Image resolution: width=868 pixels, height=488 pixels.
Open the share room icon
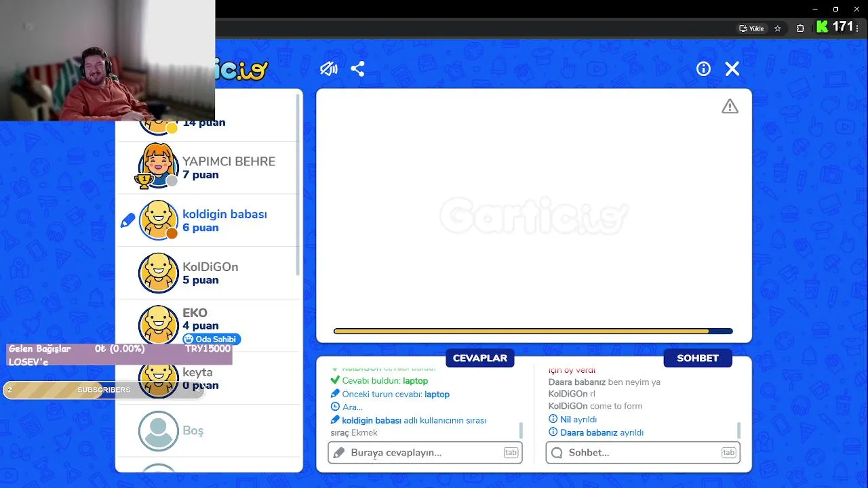(358, 68)
